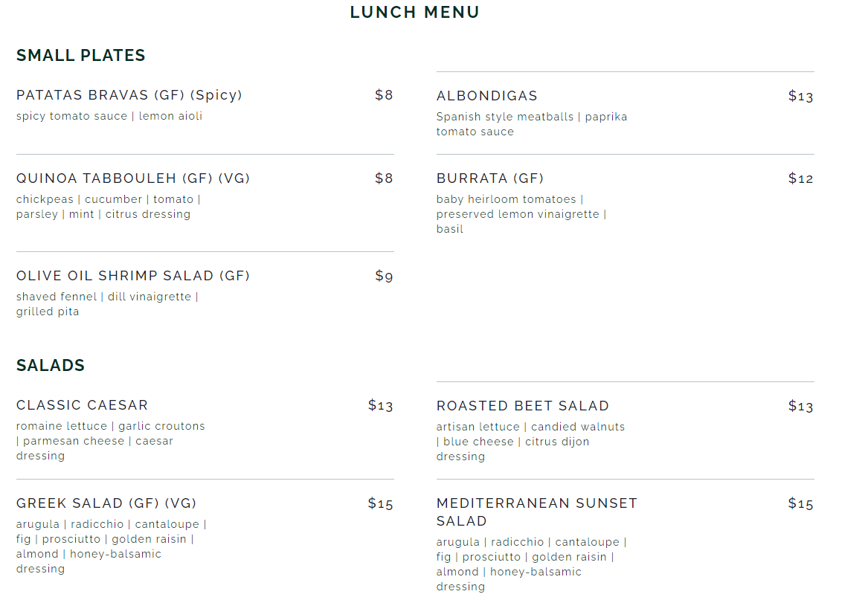The image size is (868, 600).
Task: Click the Greek Salad $15 price
Action: point(380,504)
